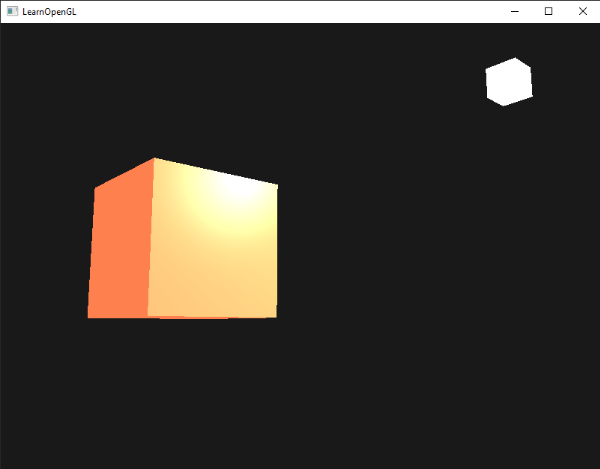Screen dimensions: 600x469
Task: Minimize the LearnOpenGL window
Action: (x=515, y=11)
